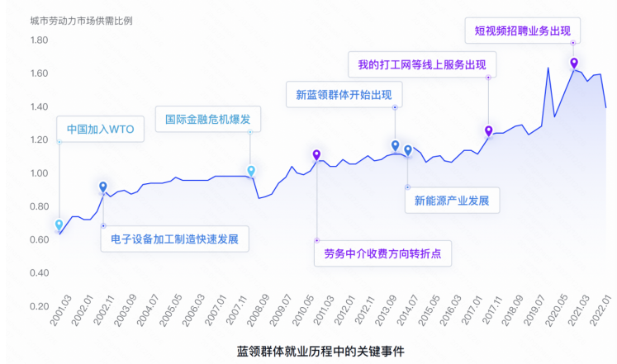Click the blue pin above 新能源产业发展 connector
Image resolution: width=617 pixels, height=364 pixels.
point(408,150)
